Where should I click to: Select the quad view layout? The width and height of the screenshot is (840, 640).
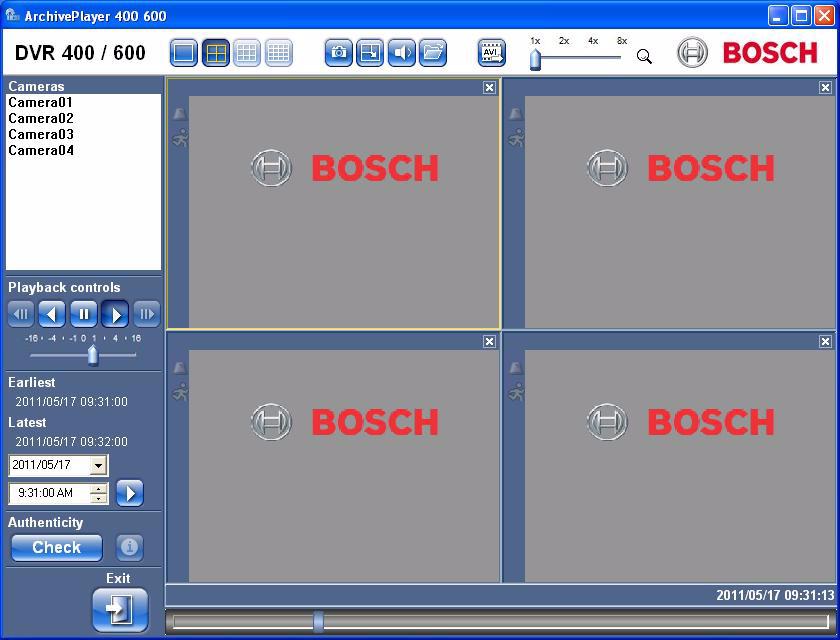click(216, 53)
